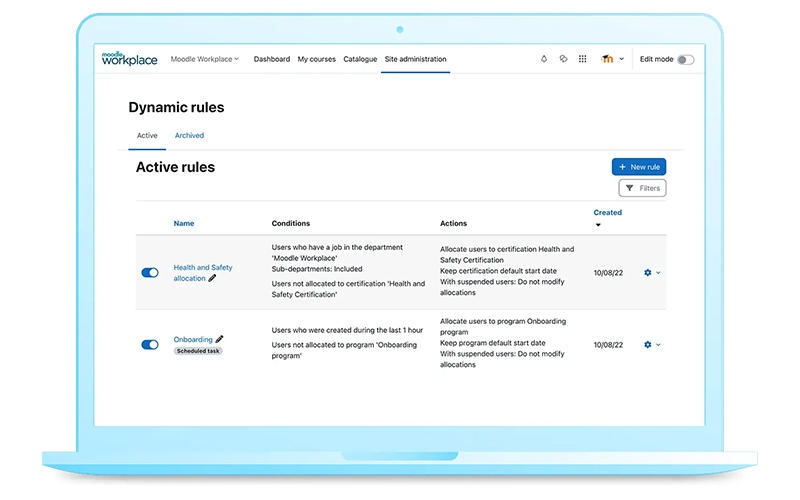Sort by the Name column header
800x500 pixels.
point(184,223)
